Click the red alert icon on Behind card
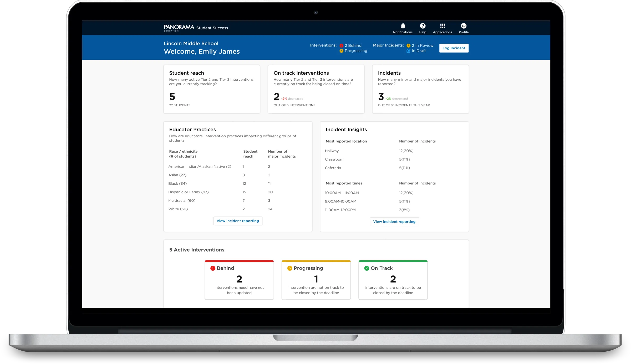Image resolution: width=631 pixels, height=364 pixels. [213, 268]
